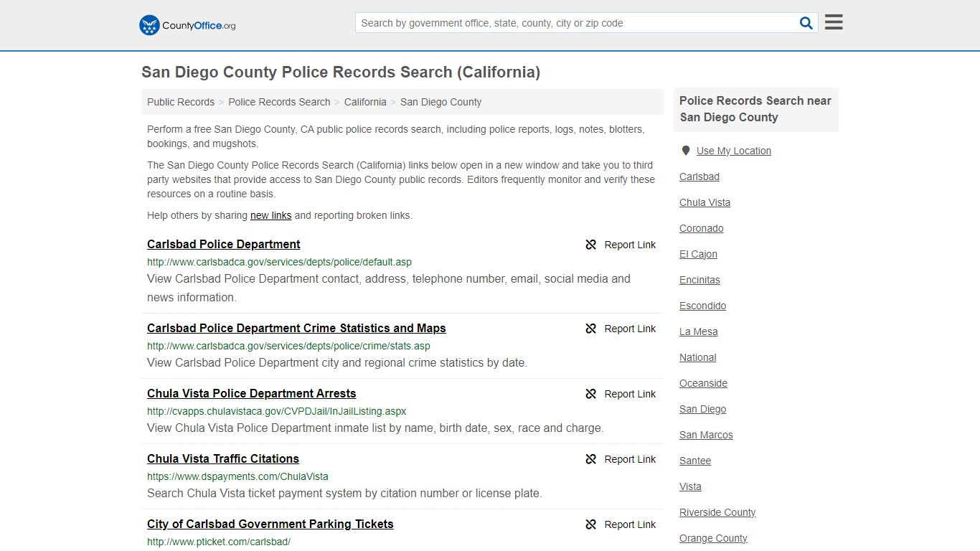Follow the 'new links' hyperlink
Image resolution: width=980 pixels, height=551 pixels.
(x=270, y=215)
